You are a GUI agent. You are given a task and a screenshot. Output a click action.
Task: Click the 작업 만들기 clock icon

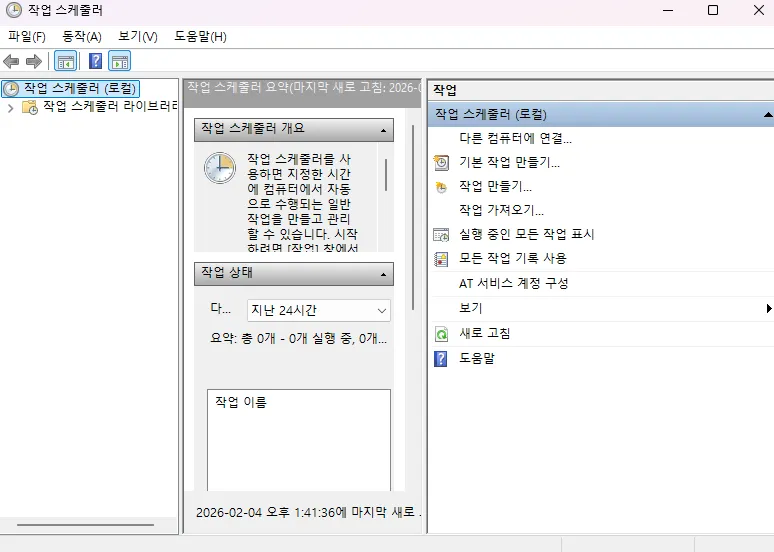441,187
